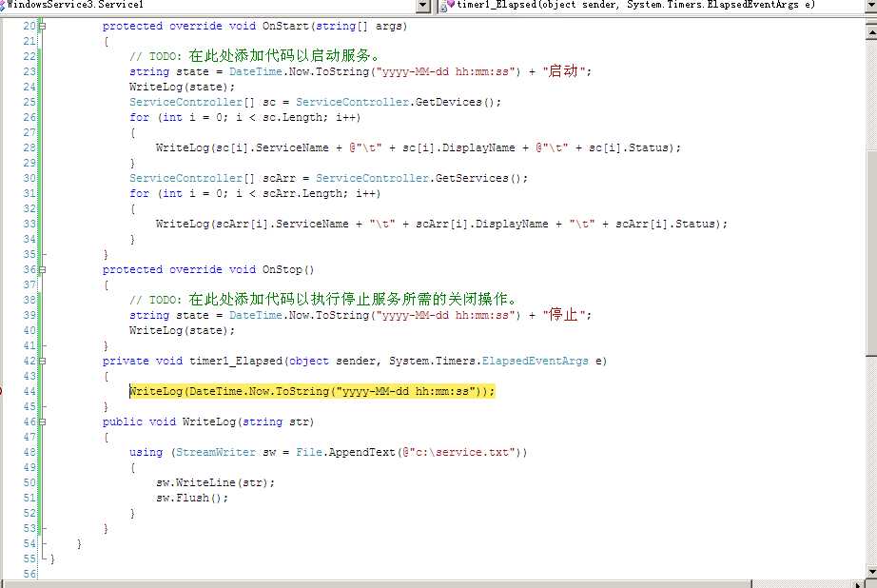This screenshot has width=877, height=588.
Task: Click the 'sw.WriteLine(str);' line
Action: [215, 482]
